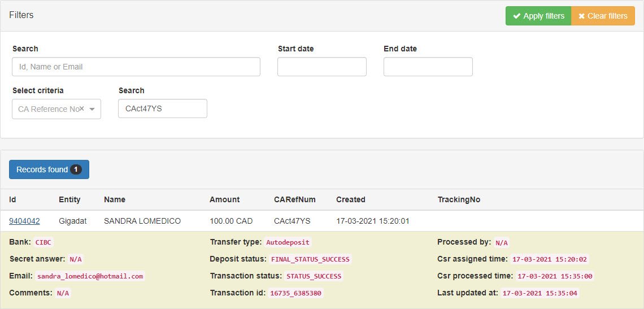Screen dimensions: 644x309
Task: Click the Id column header
Action: click(x=12, y=200)
